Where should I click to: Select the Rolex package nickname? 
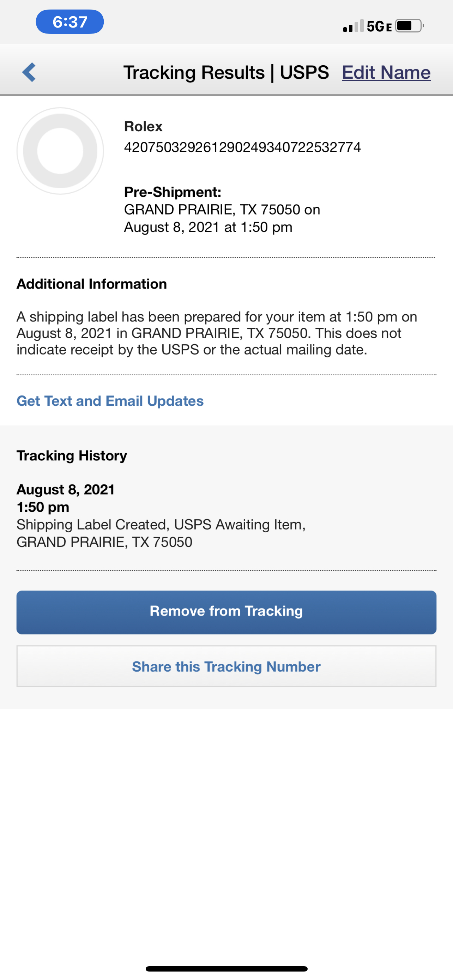click(x=143, y=126)
